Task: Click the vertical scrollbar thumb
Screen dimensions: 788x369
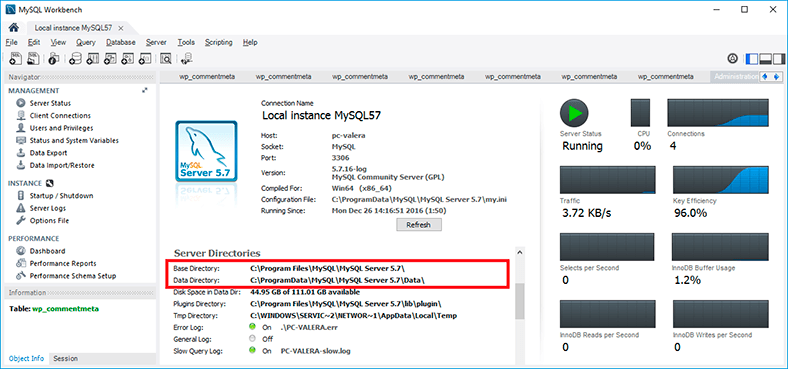Action: [x=520, y=301]
